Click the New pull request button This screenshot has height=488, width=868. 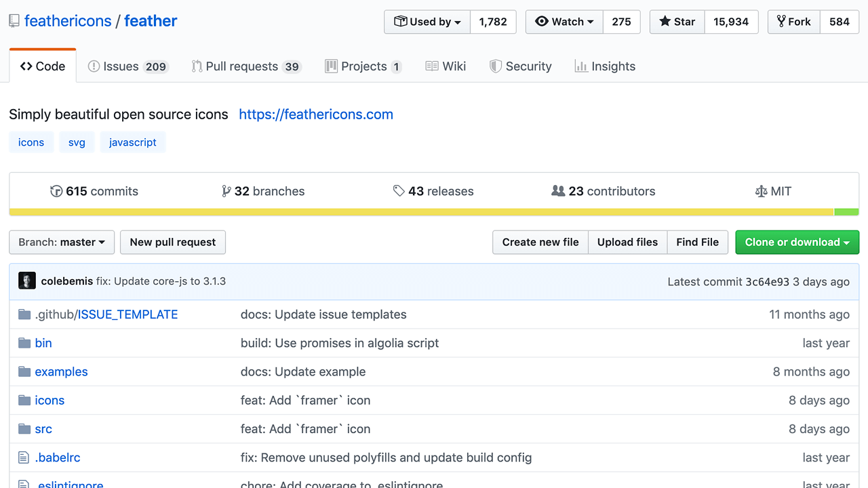pyautogui.click(x=173, y=242)
